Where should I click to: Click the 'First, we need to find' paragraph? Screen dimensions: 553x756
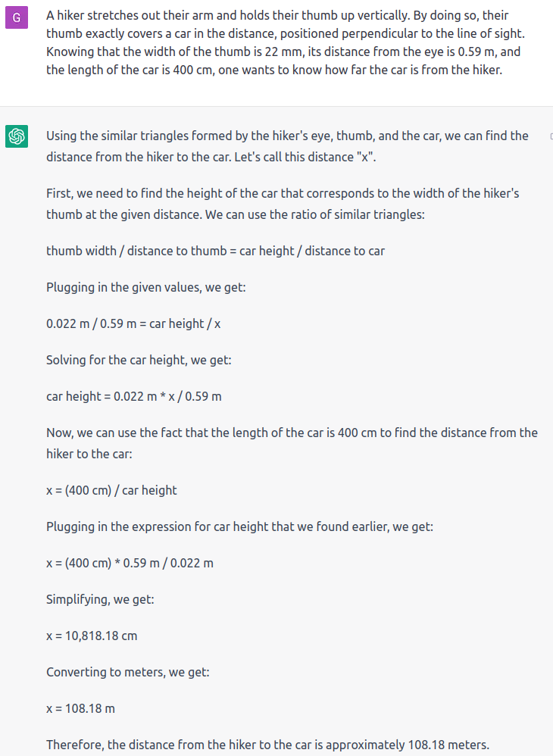(x=283, y=204)
